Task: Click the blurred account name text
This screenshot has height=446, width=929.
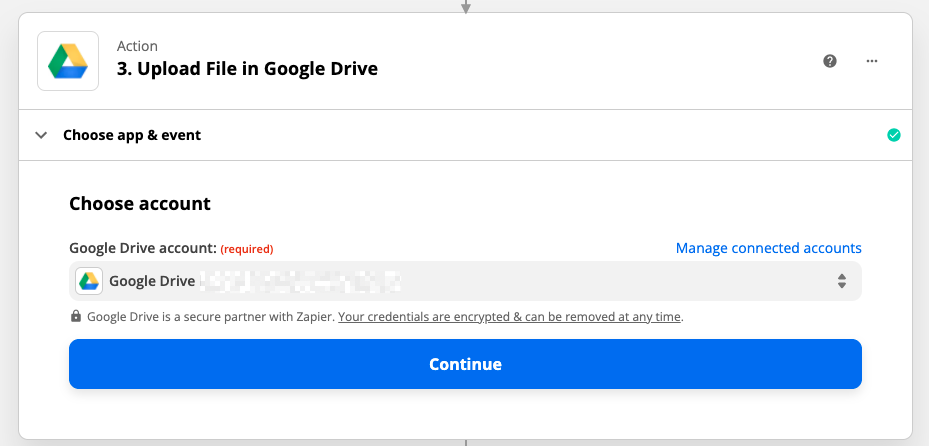Action: point(299,281)
